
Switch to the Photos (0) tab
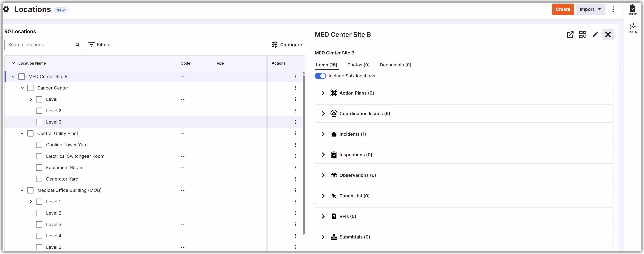click(358, 65)
